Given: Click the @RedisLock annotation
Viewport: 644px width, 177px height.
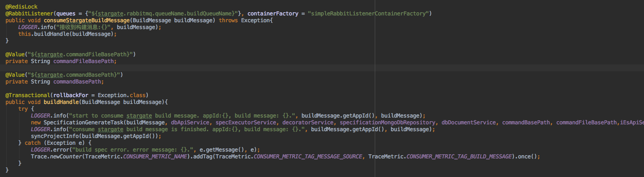Looking at the screenshot, I should tap(21, 7).
